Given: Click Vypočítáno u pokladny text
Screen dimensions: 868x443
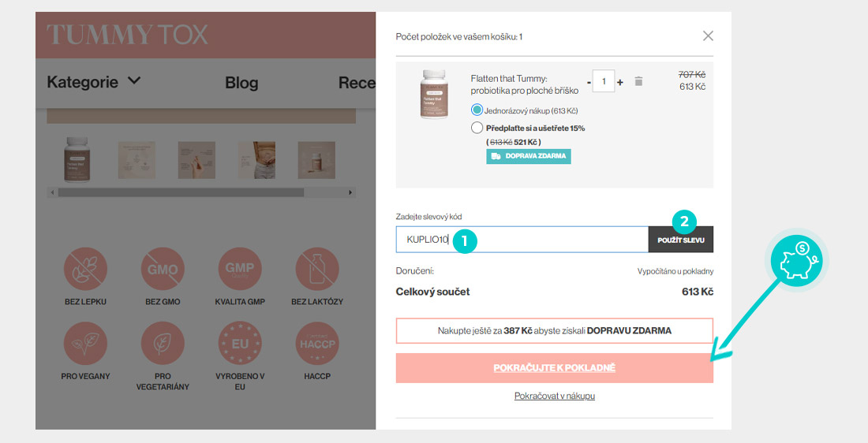Looking at the screenshot, I should pyautogui.click(x=675, y=271).
